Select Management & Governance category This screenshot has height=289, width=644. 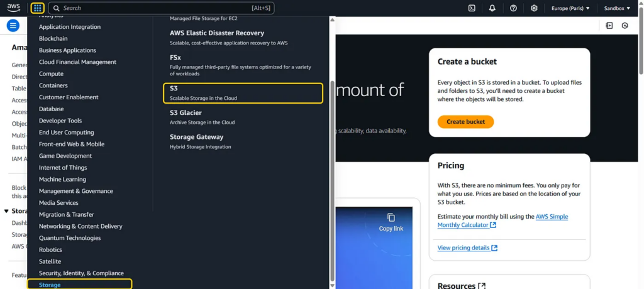tap(76, 191)
